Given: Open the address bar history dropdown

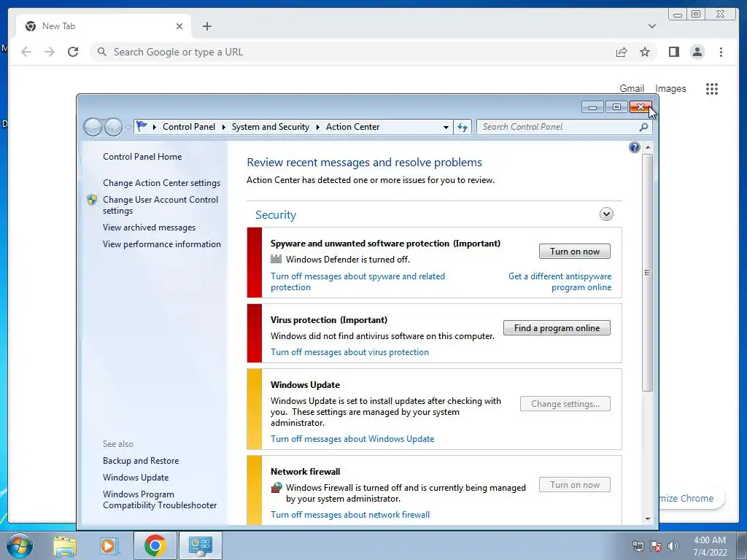Looking at the screenshot, I should tap(446, 127).
